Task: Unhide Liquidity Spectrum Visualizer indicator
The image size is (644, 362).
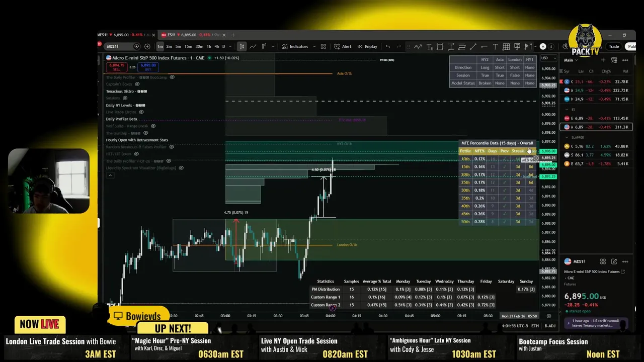Action: pyautogui.click(x=181, y=168)
